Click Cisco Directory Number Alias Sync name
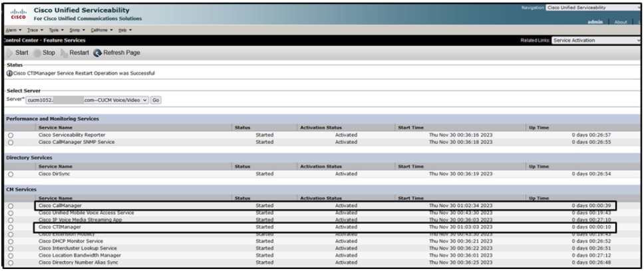This screenshot has width=644, height=271. tap(80, 262)
